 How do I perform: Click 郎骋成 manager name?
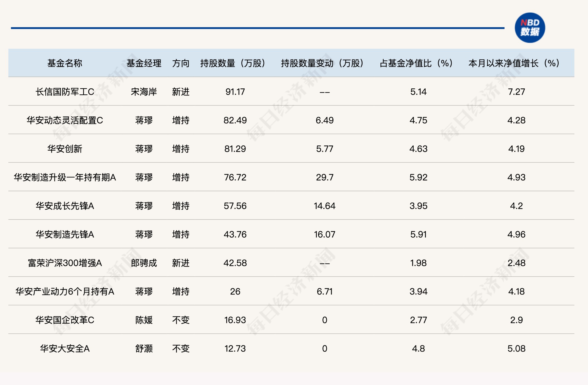(144, 263)
